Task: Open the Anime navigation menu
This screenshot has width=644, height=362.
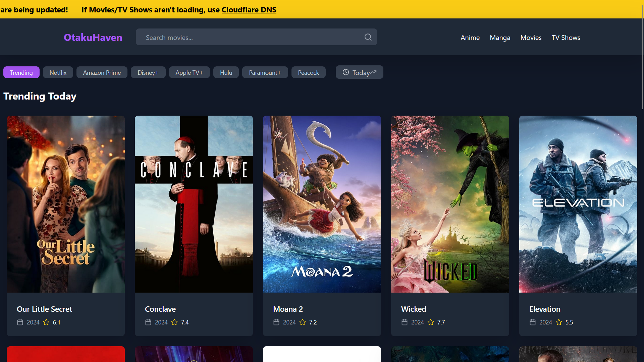Action: 470,38
